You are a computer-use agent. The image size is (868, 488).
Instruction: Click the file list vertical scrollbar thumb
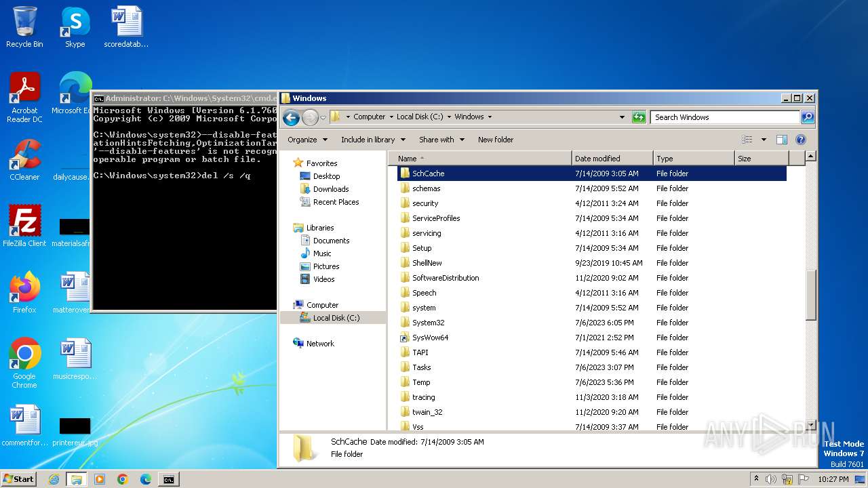[810, 294]
